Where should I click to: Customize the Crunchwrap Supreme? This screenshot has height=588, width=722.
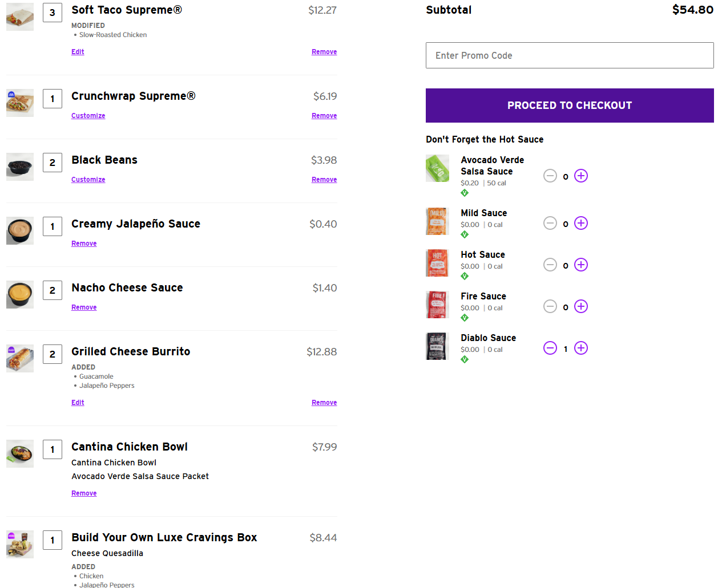(x=88, y=116)
